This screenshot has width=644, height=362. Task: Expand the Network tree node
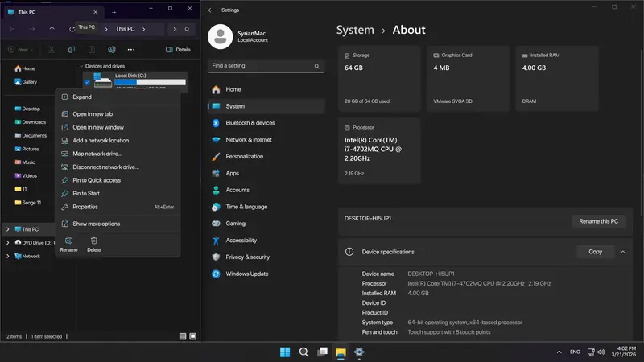pos(7,256)
